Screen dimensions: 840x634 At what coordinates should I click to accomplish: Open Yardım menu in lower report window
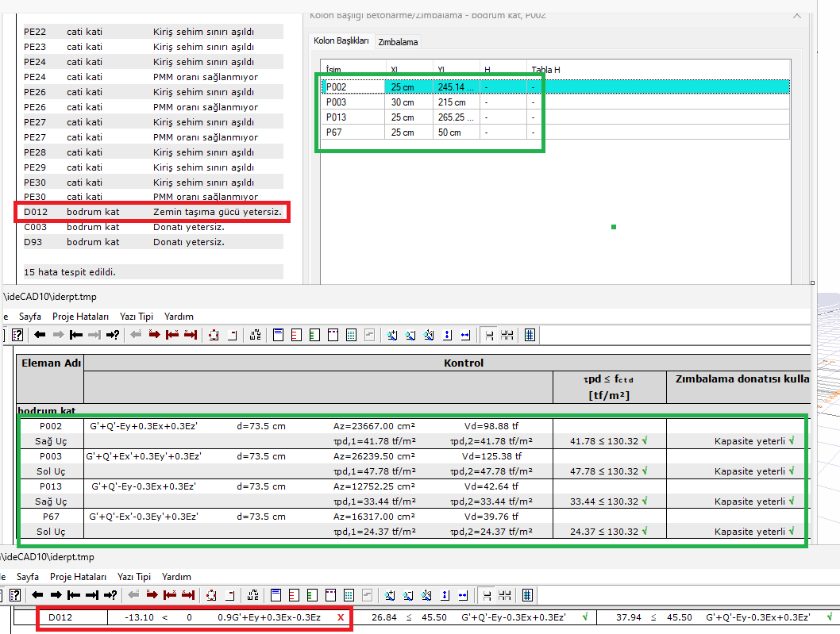click(177, 577)
